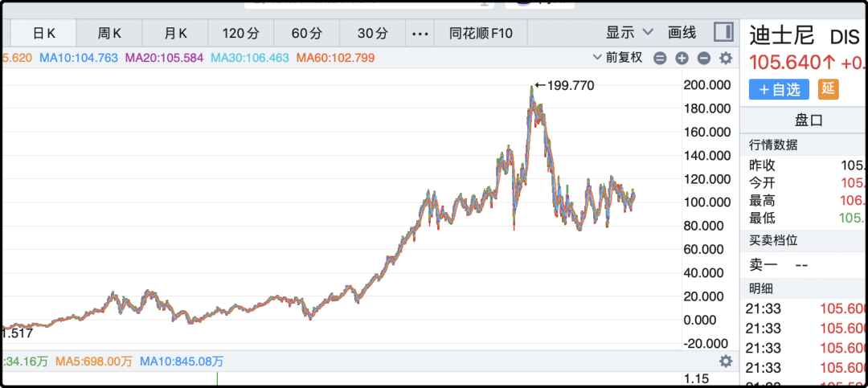The height and width of the screenshot is (388, 868).
Task: Open the 同花顺F10 company info tab
Action: [x=481, y=34]
